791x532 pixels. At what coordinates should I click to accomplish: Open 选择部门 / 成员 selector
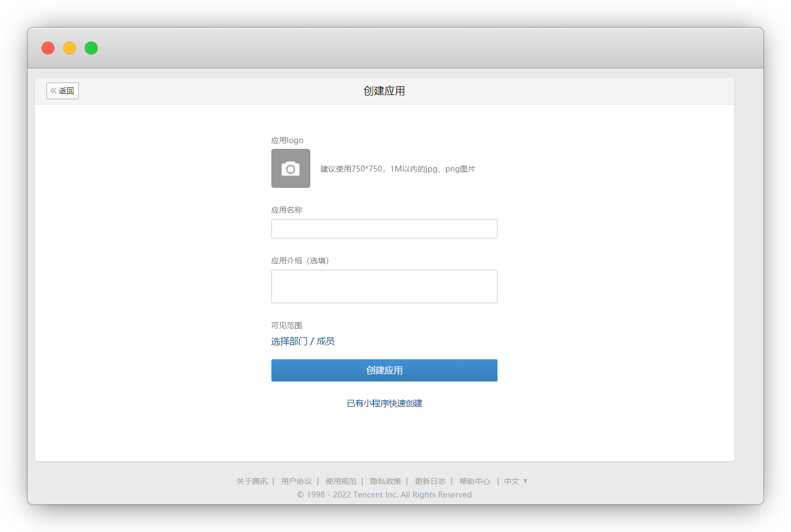pos(303,341)
